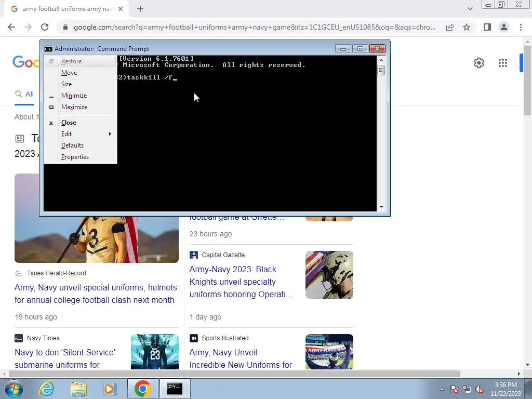Click the Capital Gazette source icon
This screenshot has height=399, width=532.
tap(193, 255)
